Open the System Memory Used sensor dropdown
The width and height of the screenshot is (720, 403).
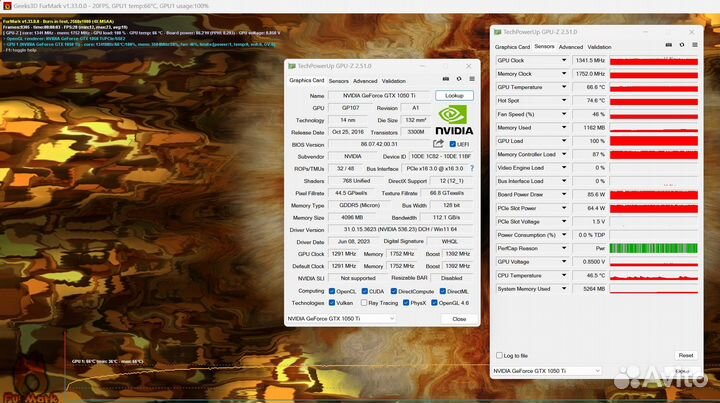point(564,288)
